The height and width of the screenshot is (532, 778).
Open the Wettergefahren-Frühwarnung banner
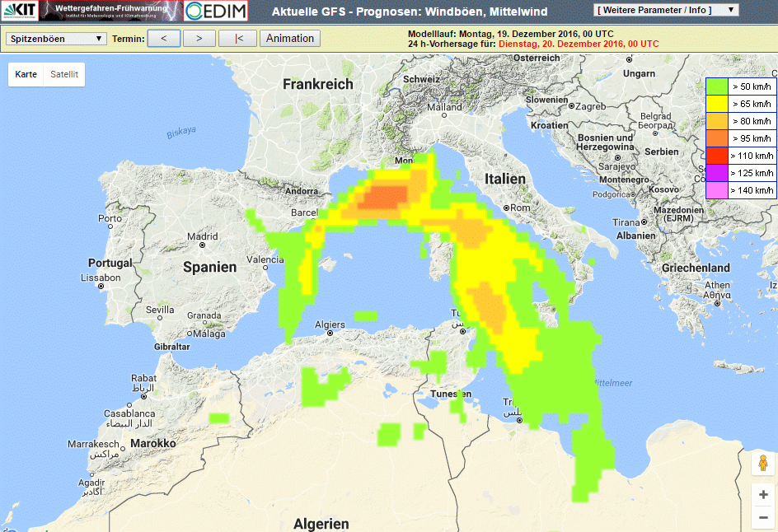[111, 11]
